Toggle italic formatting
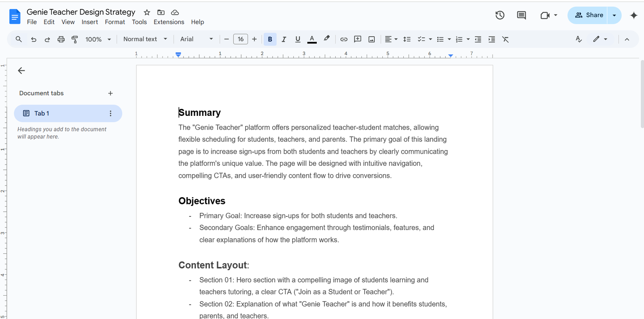The image size is (644, 319). [x=284, y=39]
